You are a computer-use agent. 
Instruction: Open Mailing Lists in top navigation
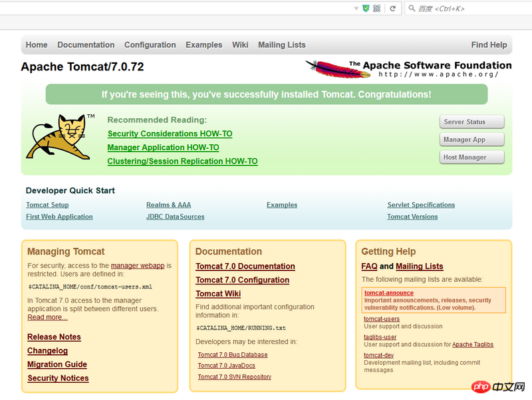(x=281, y=45)
